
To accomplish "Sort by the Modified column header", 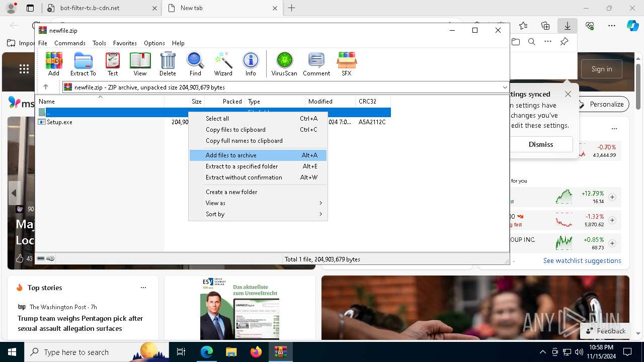I will (x=330, y=102).
